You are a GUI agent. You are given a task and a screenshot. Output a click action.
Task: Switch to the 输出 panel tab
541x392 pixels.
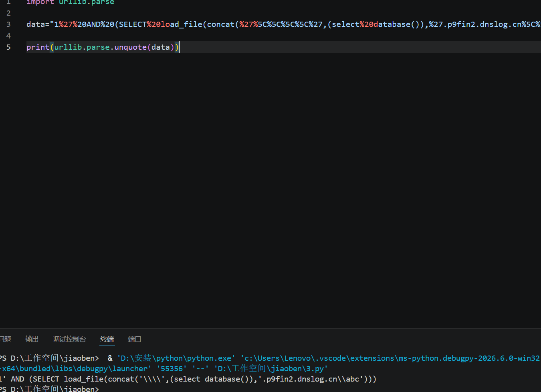(x=32, y=339)
